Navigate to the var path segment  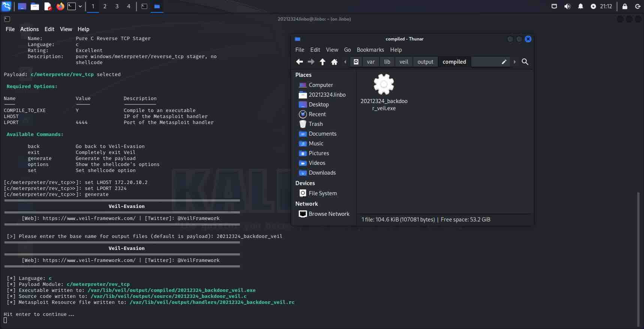pyautogui.click(x=371, y=62)
